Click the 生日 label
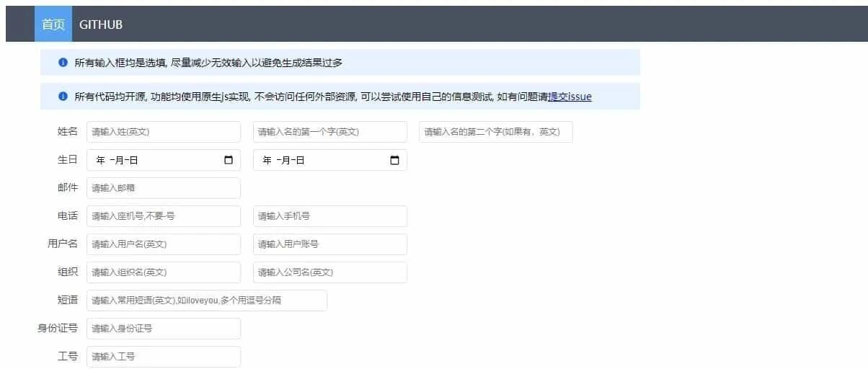The height and width of the screenshot is (369, 868). pyautogui.click(x=68, y=160)
